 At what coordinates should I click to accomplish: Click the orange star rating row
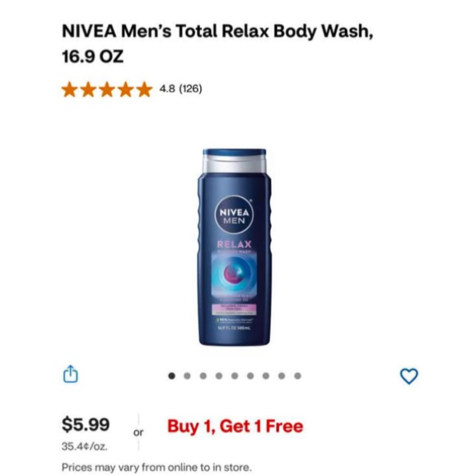(107, 90)
